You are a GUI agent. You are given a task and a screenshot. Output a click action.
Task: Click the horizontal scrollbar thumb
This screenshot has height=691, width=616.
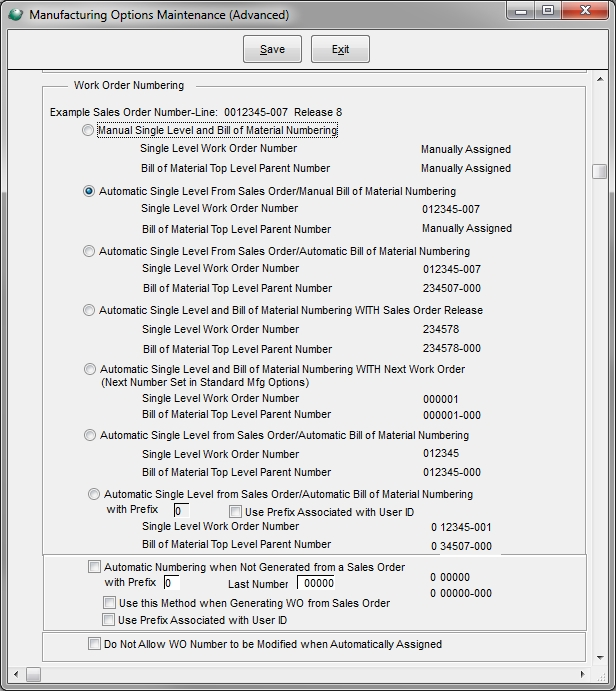coord(33,674)
